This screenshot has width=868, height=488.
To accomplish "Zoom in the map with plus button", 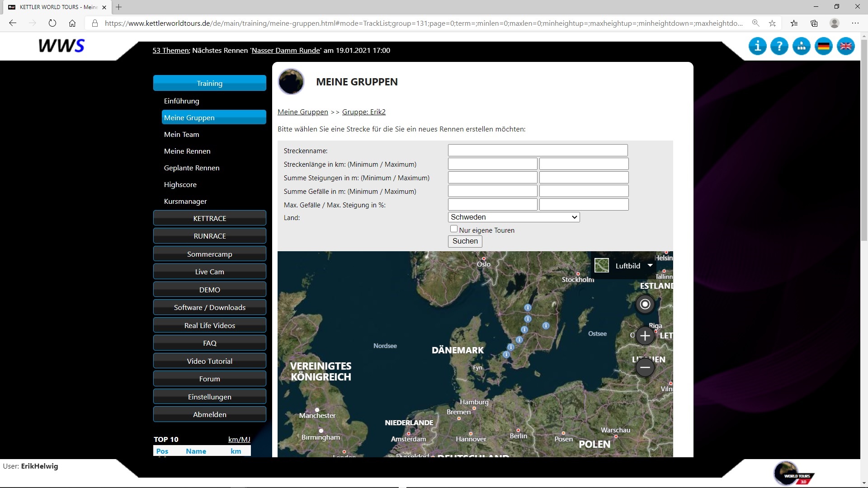I will 645,336.
